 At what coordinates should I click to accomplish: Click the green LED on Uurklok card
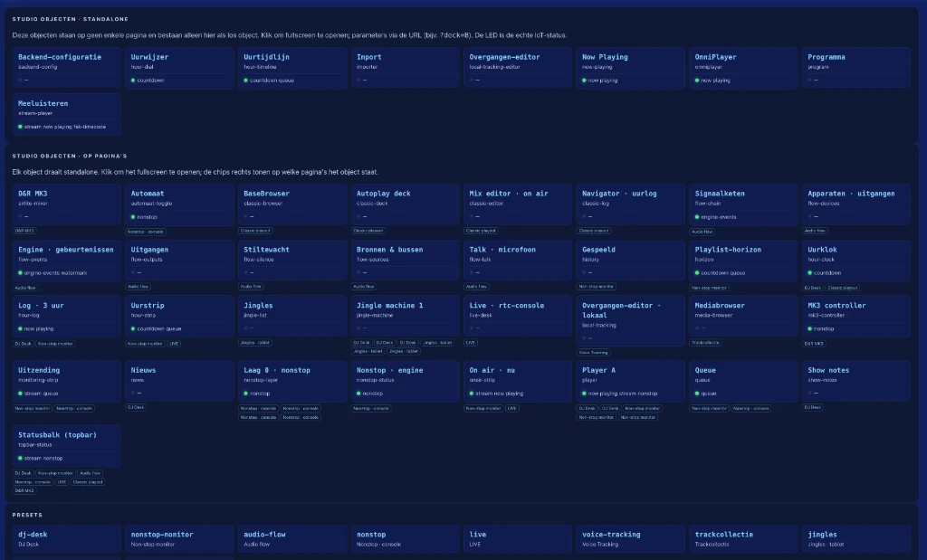click(x=810, y=273)
